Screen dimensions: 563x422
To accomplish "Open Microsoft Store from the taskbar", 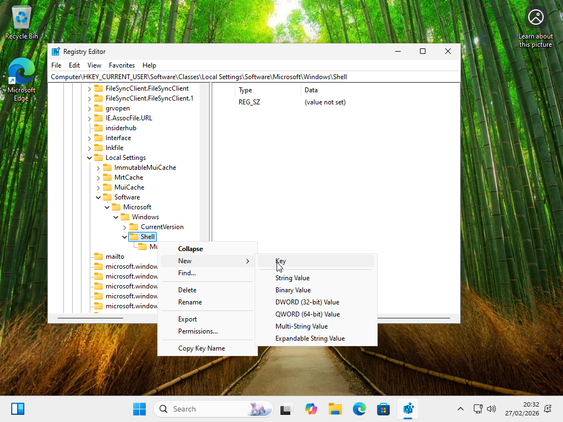I will 383,409.
